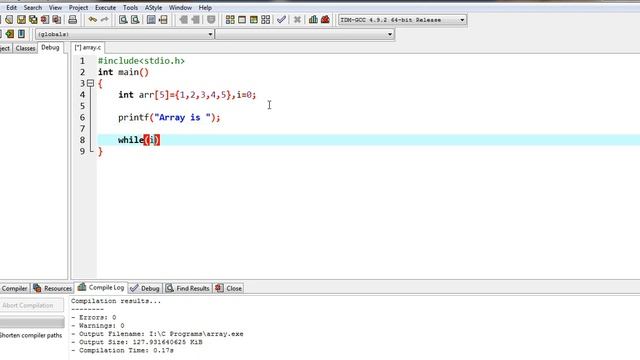
Task: Click the Abort Compilation button
Action: click(x=32, y=305)
